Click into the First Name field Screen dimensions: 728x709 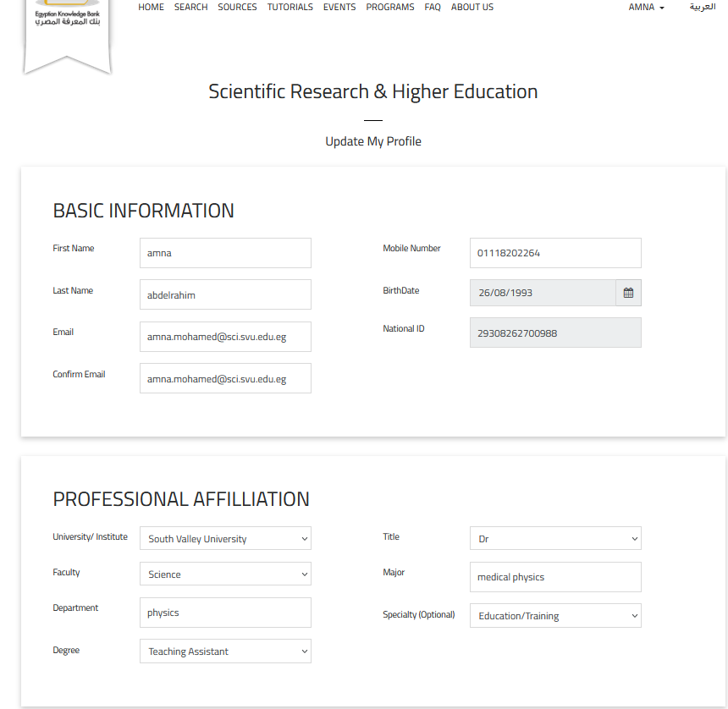pyautogui.click(x=225, y=253)
